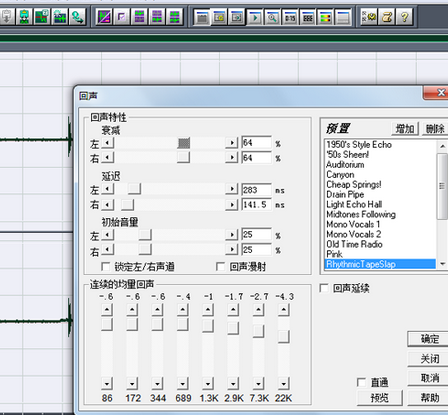Click 增加 to add a preset
Viewport: 448px width, 415px height.
405,128
